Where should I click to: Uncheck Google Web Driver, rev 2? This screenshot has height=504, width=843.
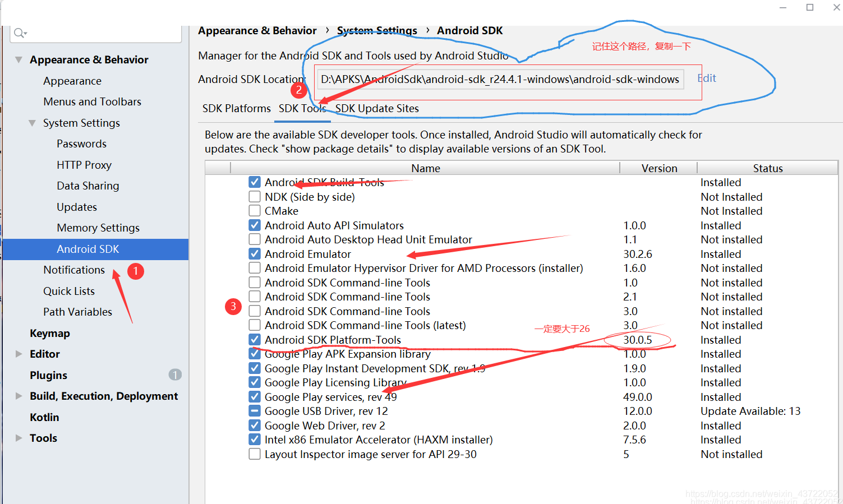pos(255,426)
